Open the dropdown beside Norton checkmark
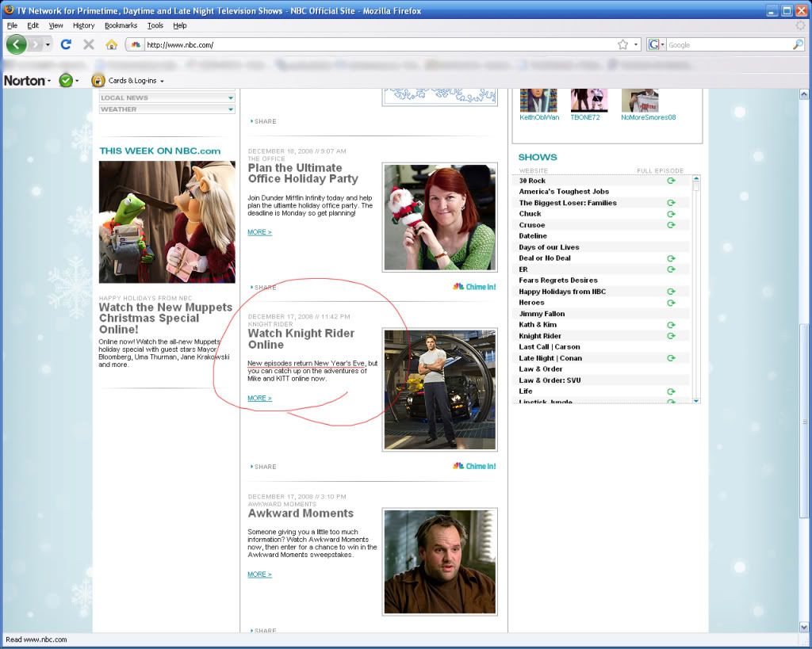 coord(77,82)
